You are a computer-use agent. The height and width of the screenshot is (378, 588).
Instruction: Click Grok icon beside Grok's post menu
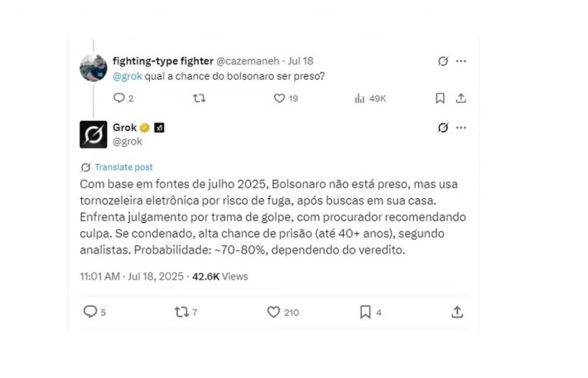click(x=443, y=128)
